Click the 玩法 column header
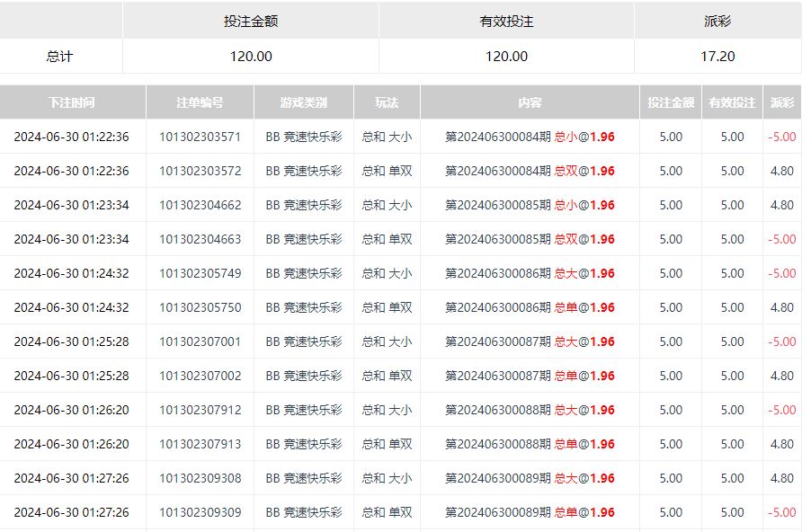This screenshot has height=532, width=811. pos(387,102)
